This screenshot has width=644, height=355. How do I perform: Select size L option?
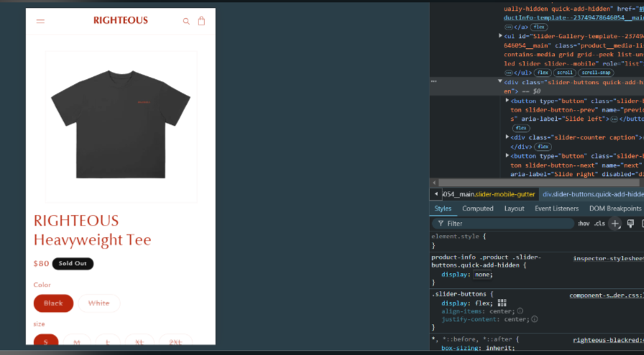(x=108, y=341)
